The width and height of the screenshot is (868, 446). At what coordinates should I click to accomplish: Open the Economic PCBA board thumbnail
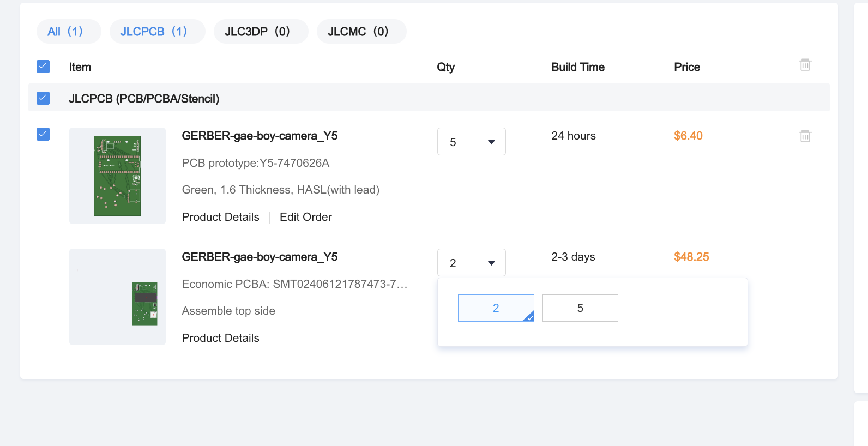click(117, 297)
